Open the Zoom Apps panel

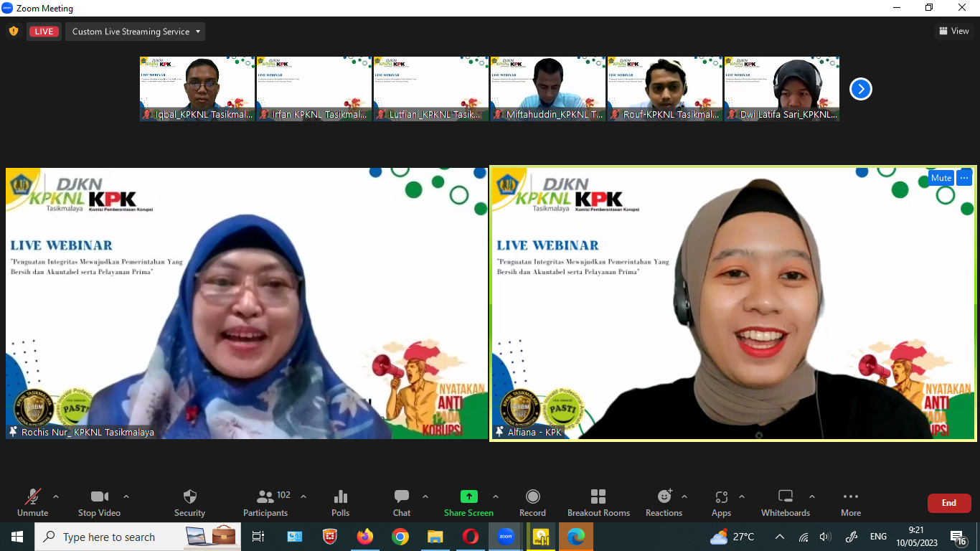(721, 502)
